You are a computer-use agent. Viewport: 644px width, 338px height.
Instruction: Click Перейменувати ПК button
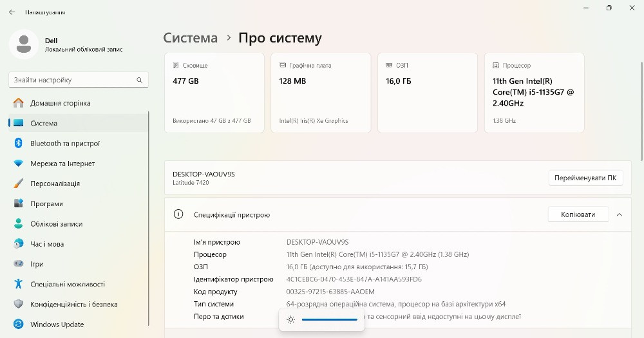(585, 178)
